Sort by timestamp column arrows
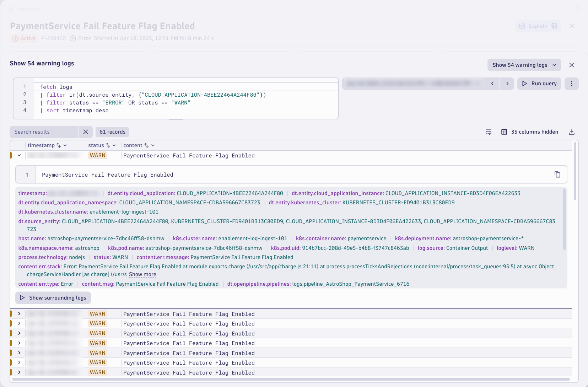Viewport: 588px width, 387px height. coord(59,145)
